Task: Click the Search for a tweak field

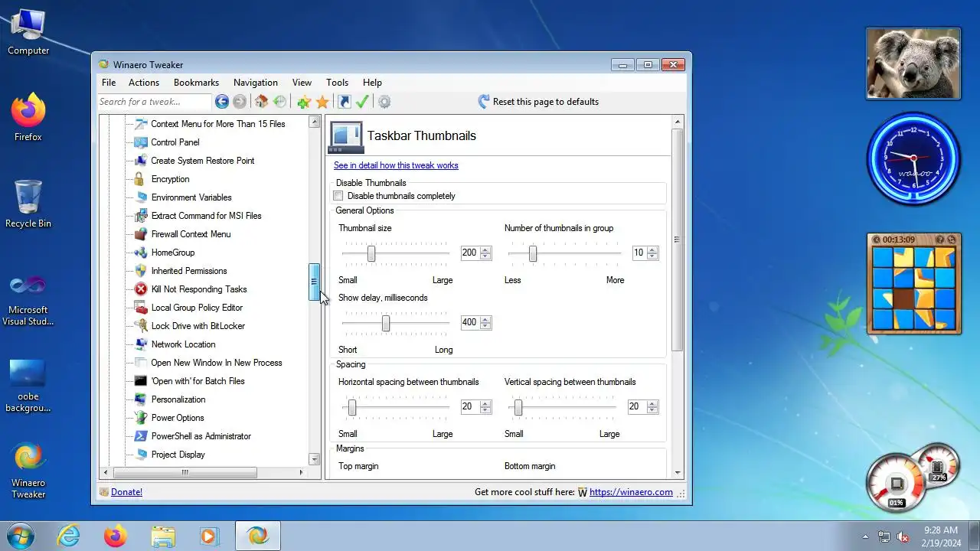Action: pos(154,102)
